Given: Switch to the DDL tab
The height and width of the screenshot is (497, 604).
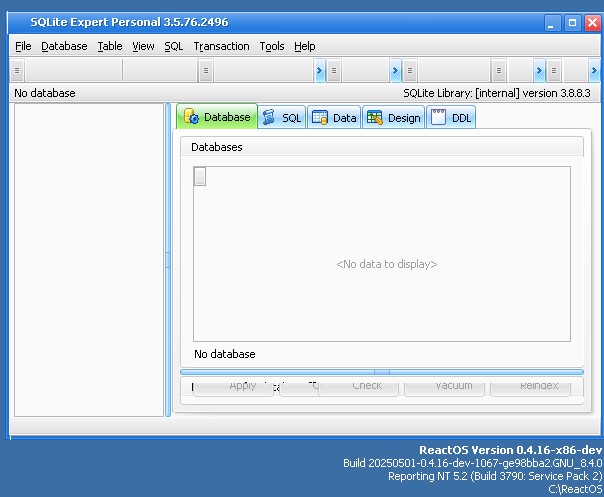Looking at the screenshot, I should [451, 117].
